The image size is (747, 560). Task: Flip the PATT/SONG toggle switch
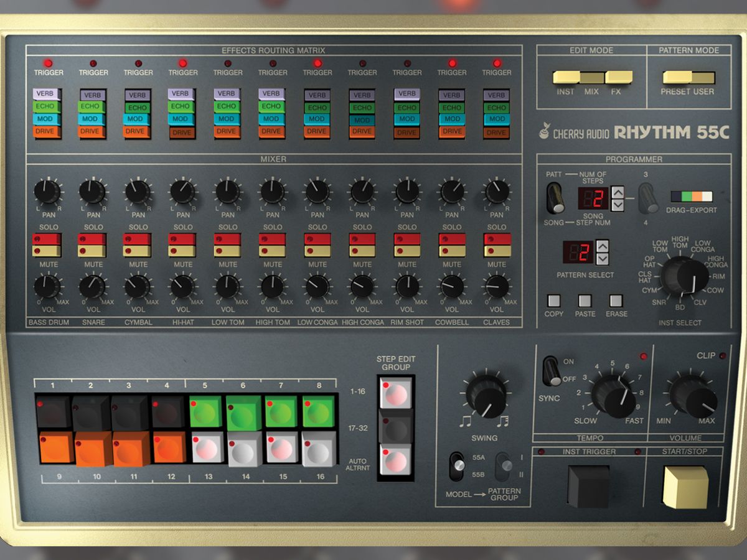(555, 199)
